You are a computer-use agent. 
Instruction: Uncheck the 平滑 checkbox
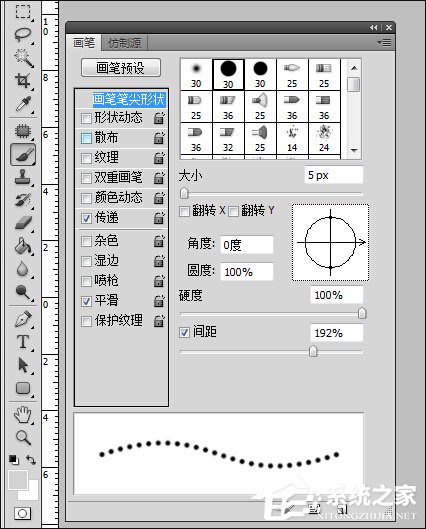pos(86,301)
